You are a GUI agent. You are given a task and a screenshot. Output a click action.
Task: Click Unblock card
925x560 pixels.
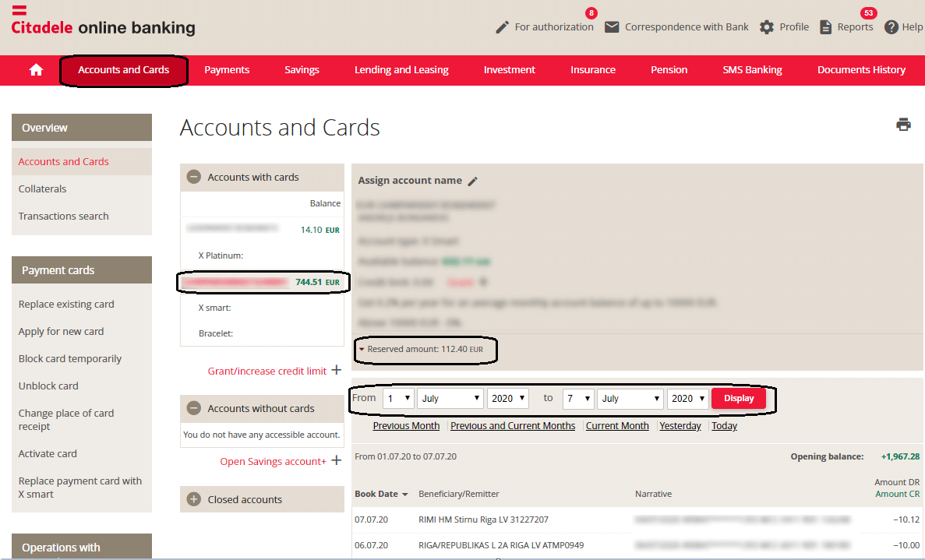[48, 386]
